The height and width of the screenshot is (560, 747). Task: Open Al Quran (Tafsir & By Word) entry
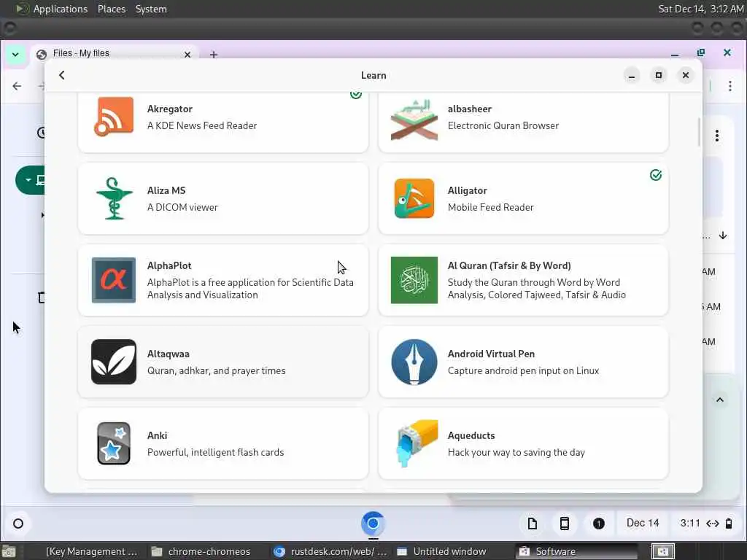[523, 280]
